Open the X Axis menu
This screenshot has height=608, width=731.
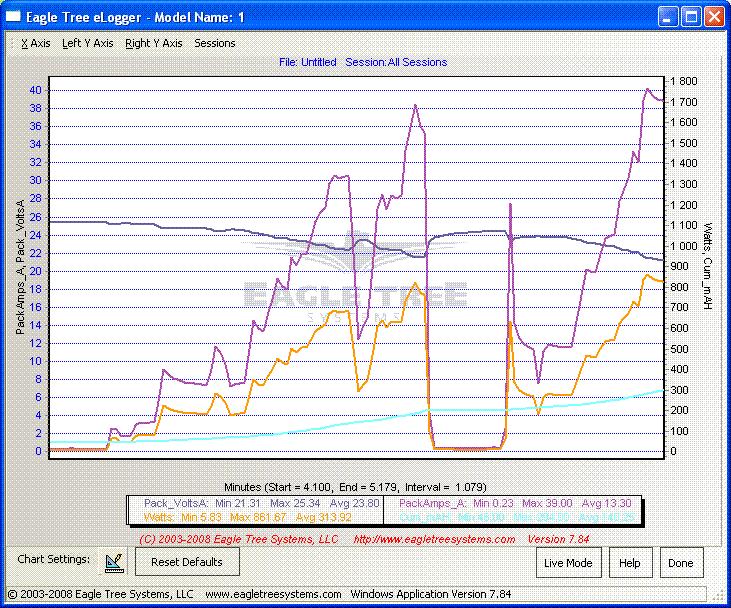pos(35,43)
